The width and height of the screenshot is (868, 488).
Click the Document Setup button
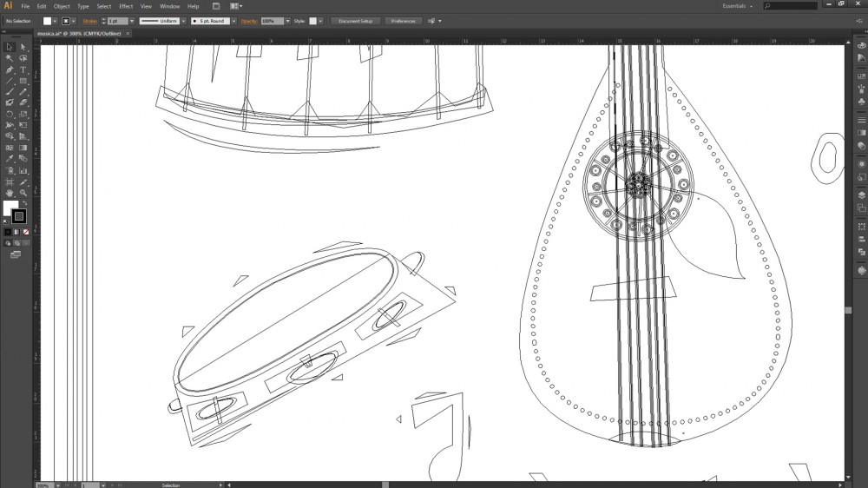[356, 21]
